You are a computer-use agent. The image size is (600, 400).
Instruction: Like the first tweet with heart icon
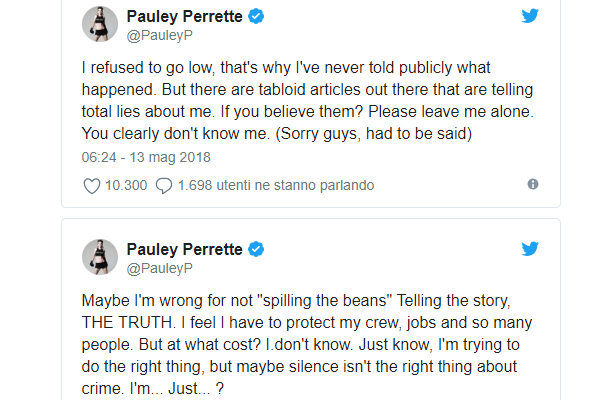(91, 185)
